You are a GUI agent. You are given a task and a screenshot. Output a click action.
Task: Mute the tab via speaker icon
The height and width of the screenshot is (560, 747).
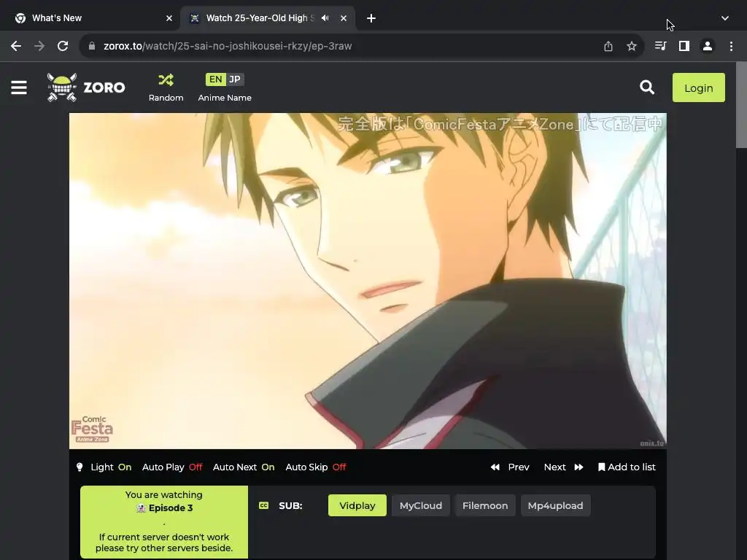click(x=325, y=18)
